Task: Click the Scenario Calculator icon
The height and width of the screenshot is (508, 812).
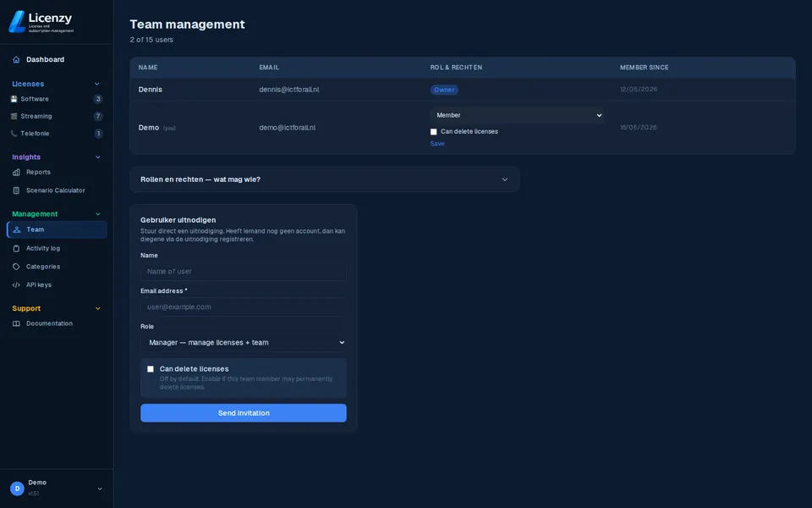Action: 16,190
